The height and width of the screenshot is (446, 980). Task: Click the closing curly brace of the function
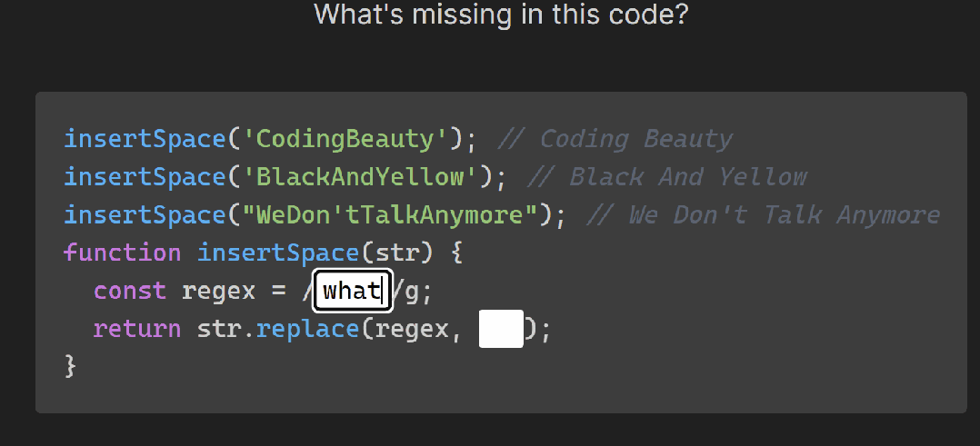(71, 365)
